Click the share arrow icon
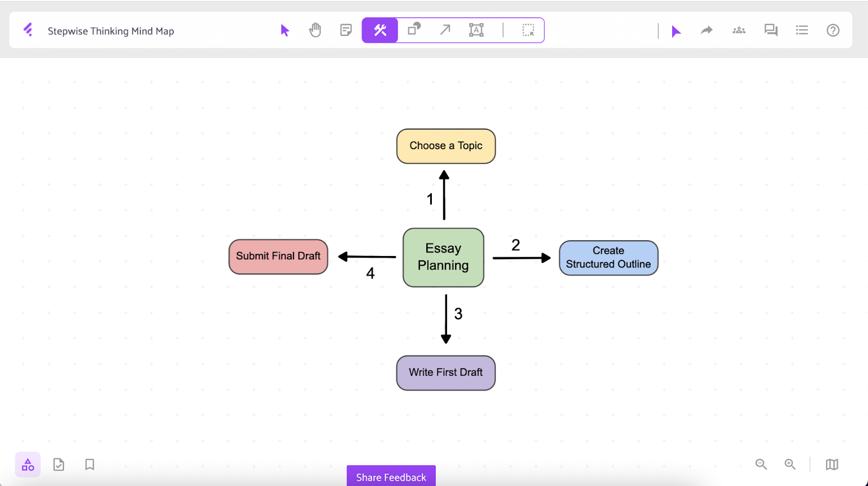 [706, 30]
